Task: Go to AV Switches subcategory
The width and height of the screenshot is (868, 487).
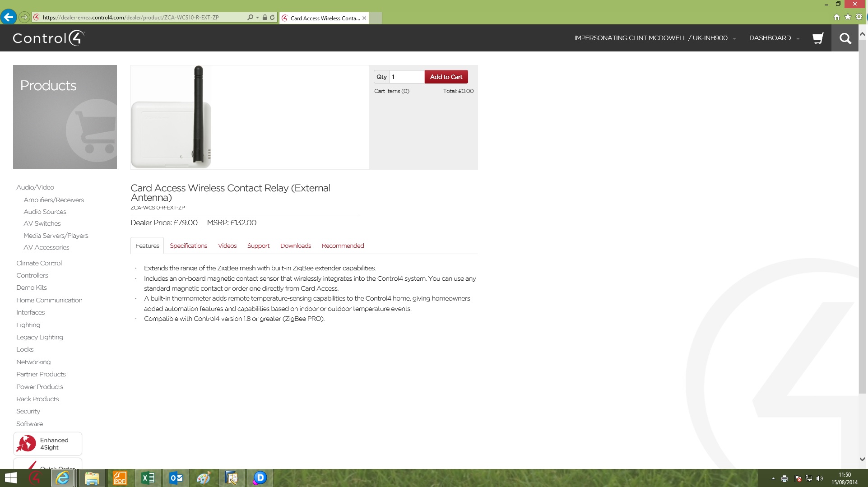Action: tap(42, 223)
